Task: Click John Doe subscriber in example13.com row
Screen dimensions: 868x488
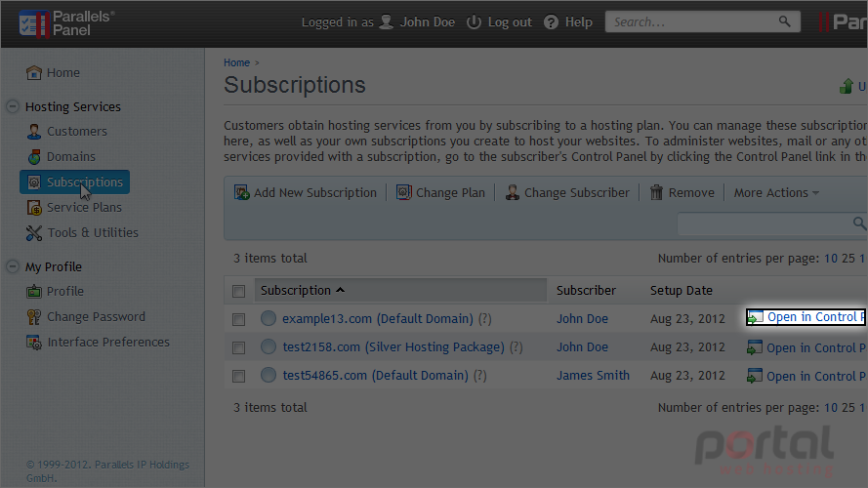Action: 582,319
